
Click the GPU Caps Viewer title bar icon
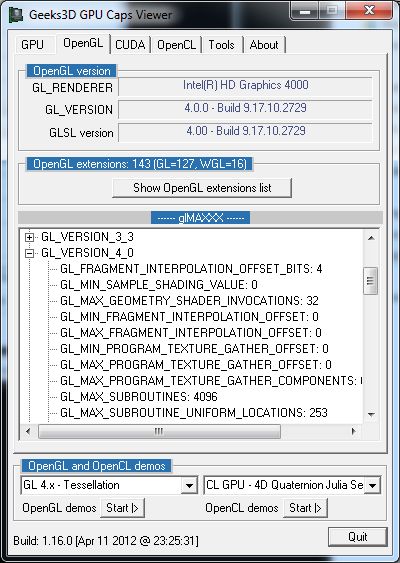coord(16,15)
